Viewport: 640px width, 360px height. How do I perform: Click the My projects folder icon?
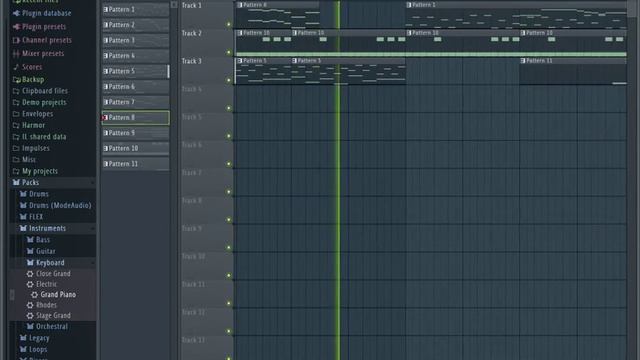(16, 171)
